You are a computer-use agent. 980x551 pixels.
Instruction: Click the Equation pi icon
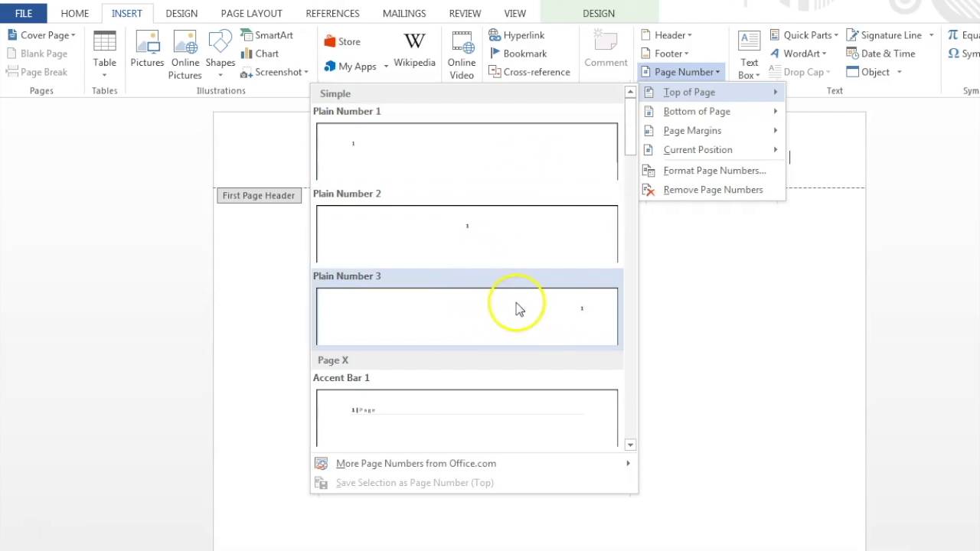coord(952,35)
